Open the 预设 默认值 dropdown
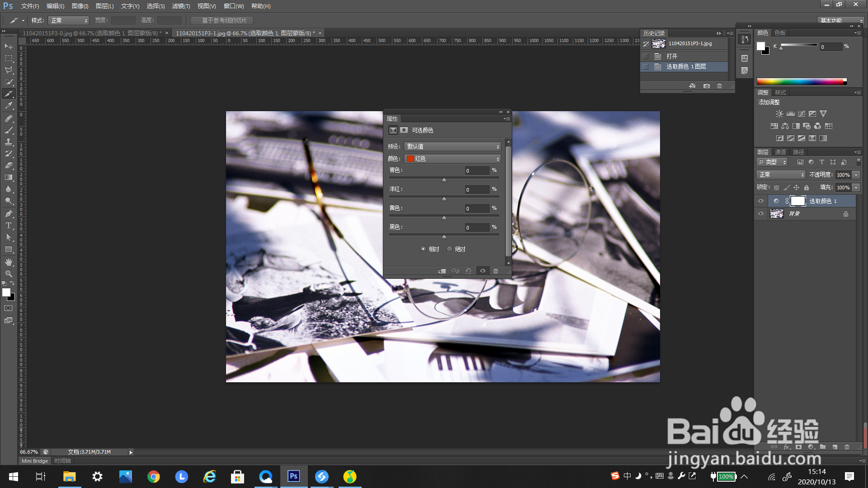The image size is (868, 488). pos(453,146)
